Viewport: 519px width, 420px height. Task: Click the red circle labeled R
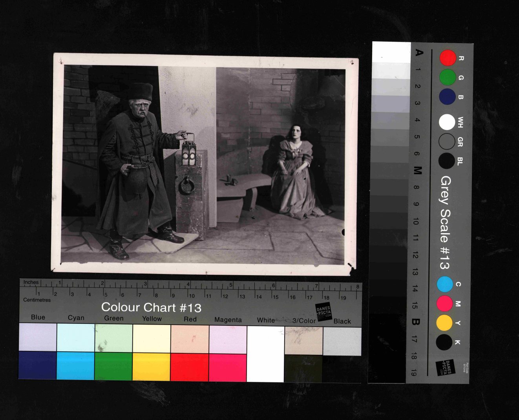point(448,58)
